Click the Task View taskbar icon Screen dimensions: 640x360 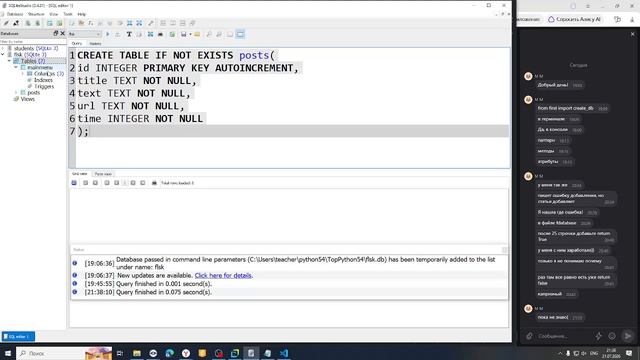pyautogui.click(x=120, y=353)
